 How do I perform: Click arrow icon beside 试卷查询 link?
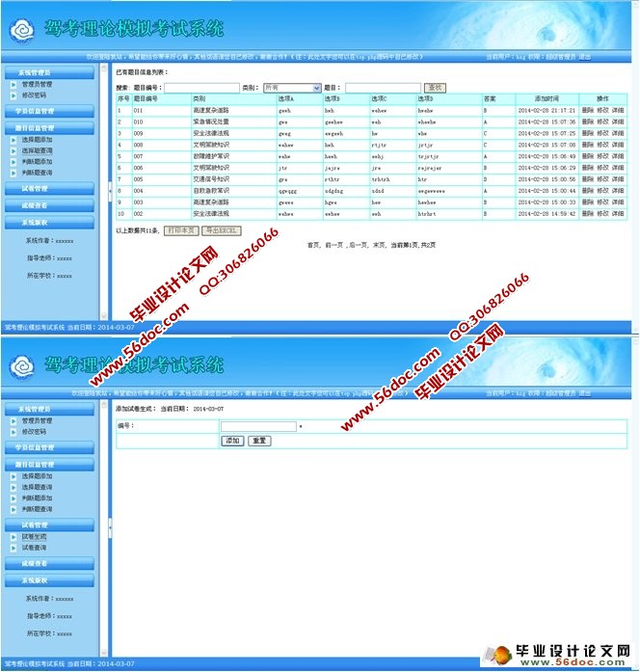tap(13, 549)
